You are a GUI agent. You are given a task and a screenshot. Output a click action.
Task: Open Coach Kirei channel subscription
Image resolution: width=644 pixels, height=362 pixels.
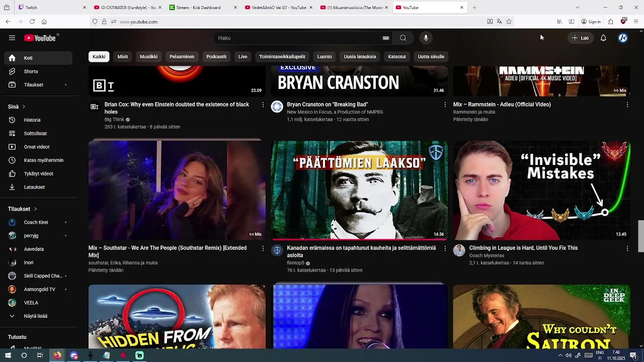pyautogui.click(x=38, y=222)
